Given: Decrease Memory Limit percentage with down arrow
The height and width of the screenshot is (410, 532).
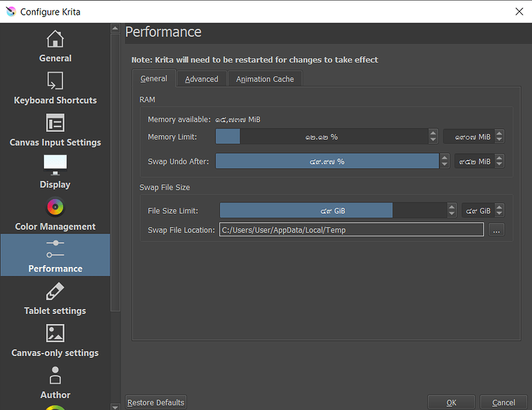Looking at the screenshot, I should tap(433, 140).
